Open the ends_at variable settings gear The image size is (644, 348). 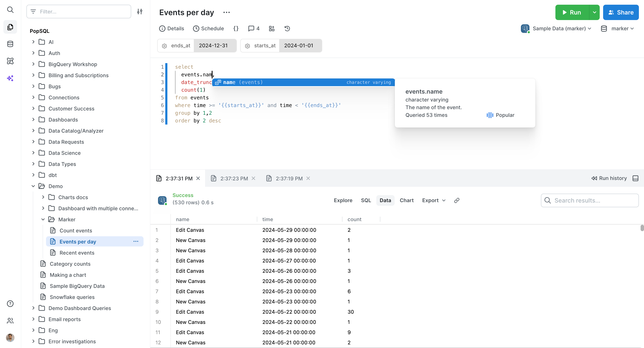click(x=164, y=46)
